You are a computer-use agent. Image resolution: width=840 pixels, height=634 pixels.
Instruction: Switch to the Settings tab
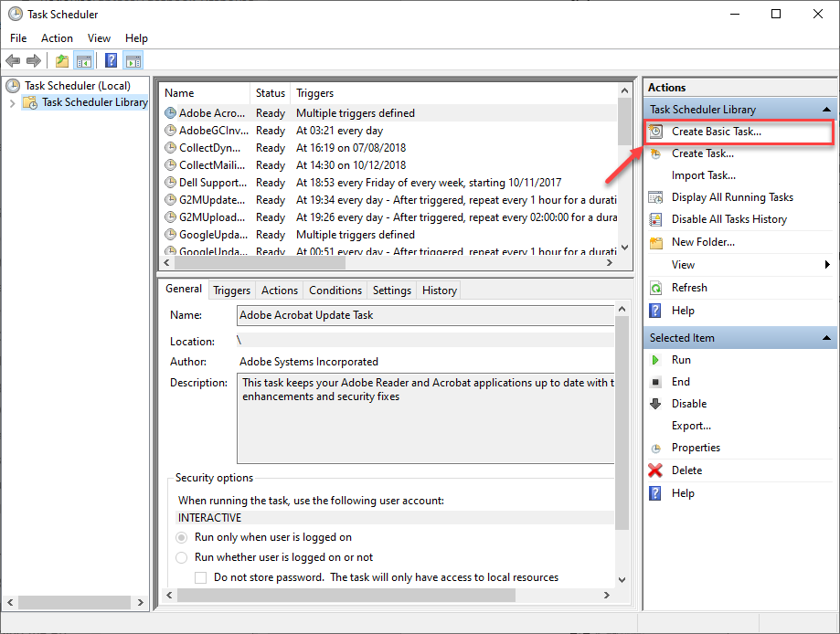392,291
